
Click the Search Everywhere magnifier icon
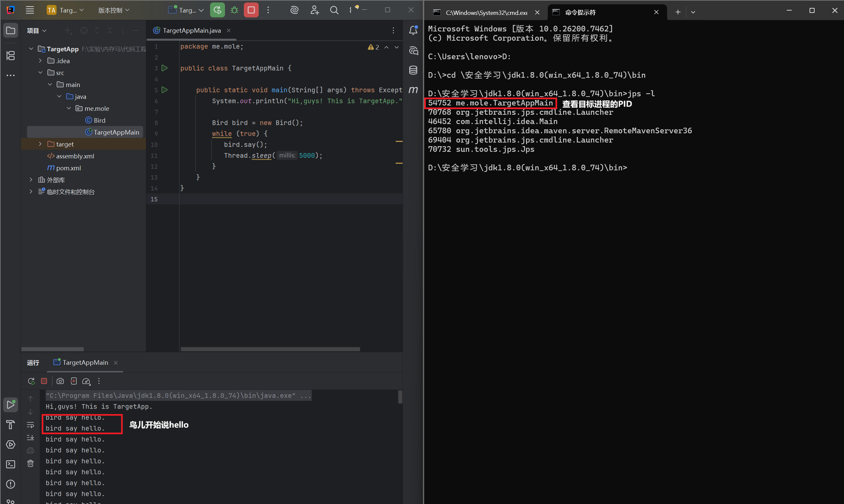point(334,10)
